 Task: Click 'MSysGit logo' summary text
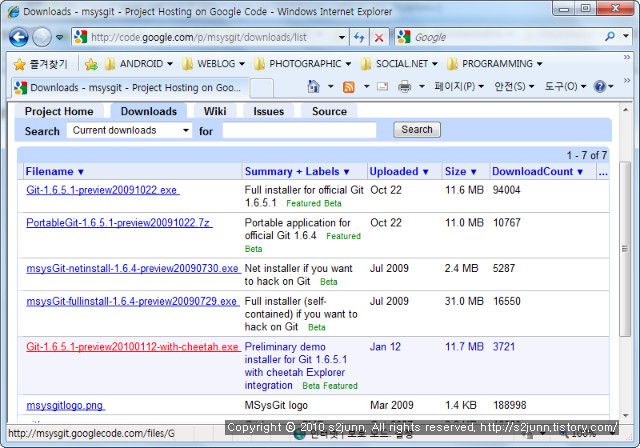276,406
